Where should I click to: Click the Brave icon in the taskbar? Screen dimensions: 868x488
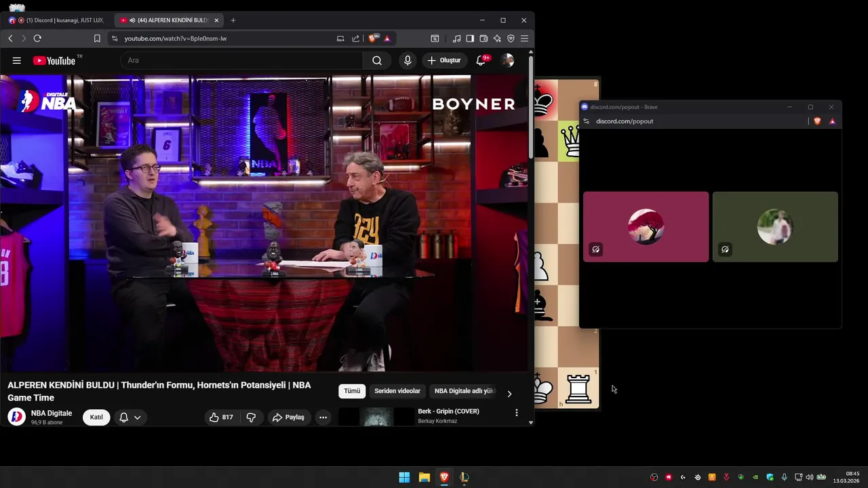tap(444, 477)
